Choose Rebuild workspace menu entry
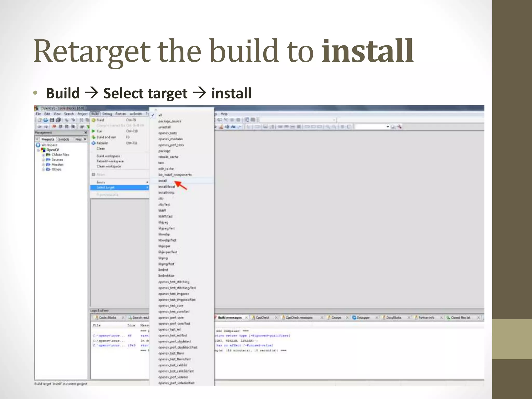Image resolution: width=532 pixels, height=399 pixels. 119,161
